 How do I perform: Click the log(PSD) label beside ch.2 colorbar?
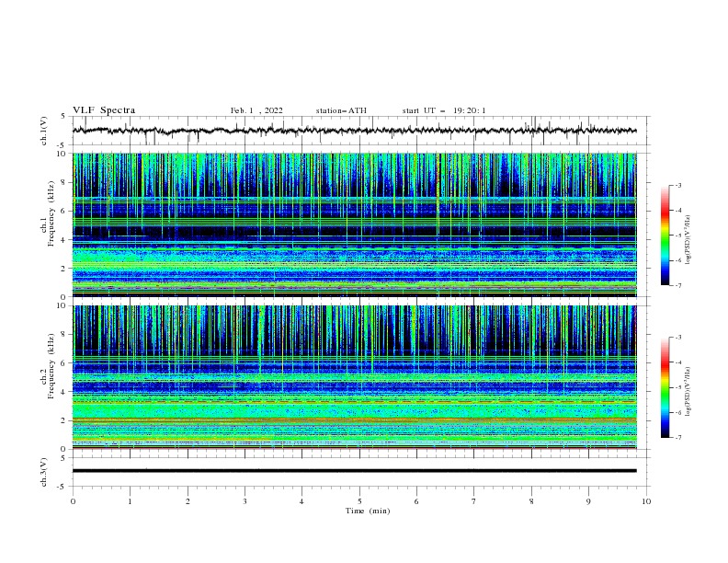[x=688, y=392]
